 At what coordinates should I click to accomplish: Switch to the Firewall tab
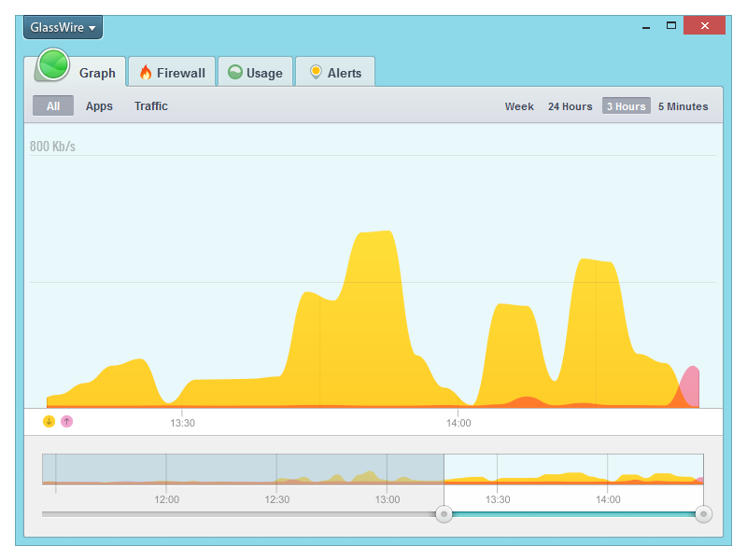pos(172,72)
